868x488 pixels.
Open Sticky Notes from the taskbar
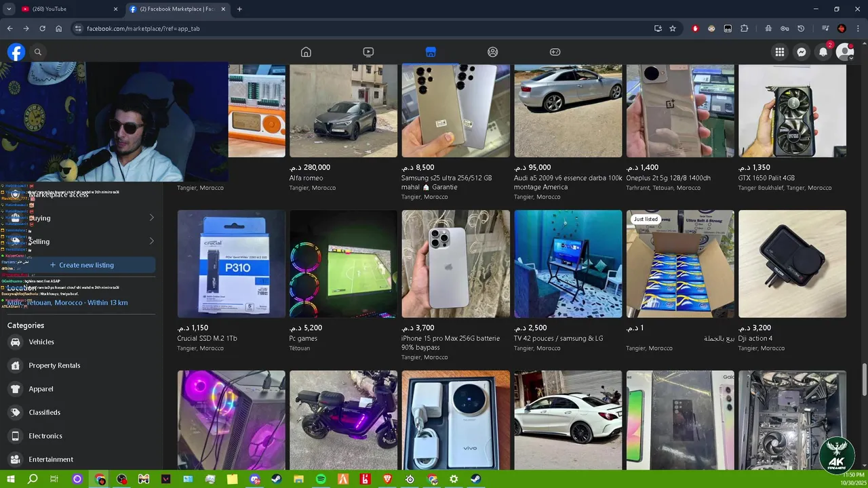(232, 479)
